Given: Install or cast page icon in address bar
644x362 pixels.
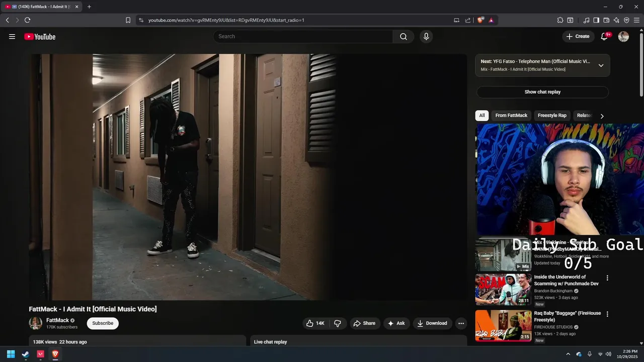Looking at the screenshot, I should tap(456, 20).
